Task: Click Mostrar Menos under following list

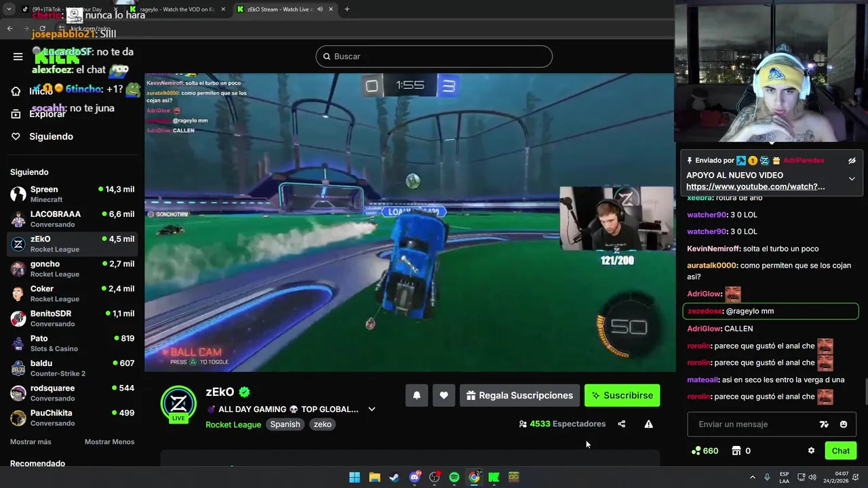Action: (x=109, y=442)
